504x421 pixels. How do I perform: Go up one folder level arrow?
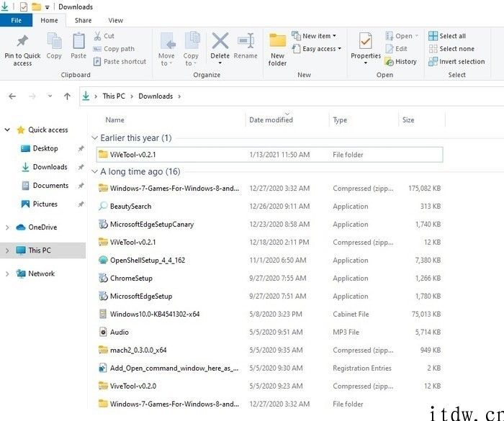[x=67, y=96]
